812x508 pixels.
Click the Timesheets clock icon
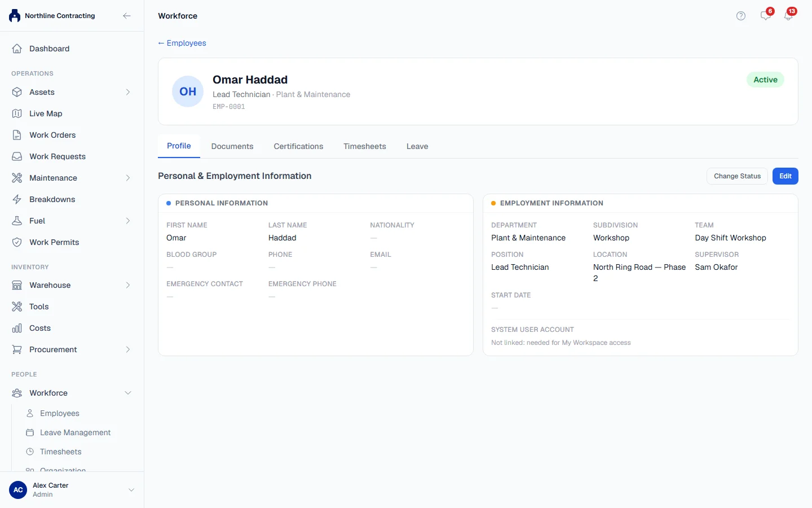click(30, 452)
